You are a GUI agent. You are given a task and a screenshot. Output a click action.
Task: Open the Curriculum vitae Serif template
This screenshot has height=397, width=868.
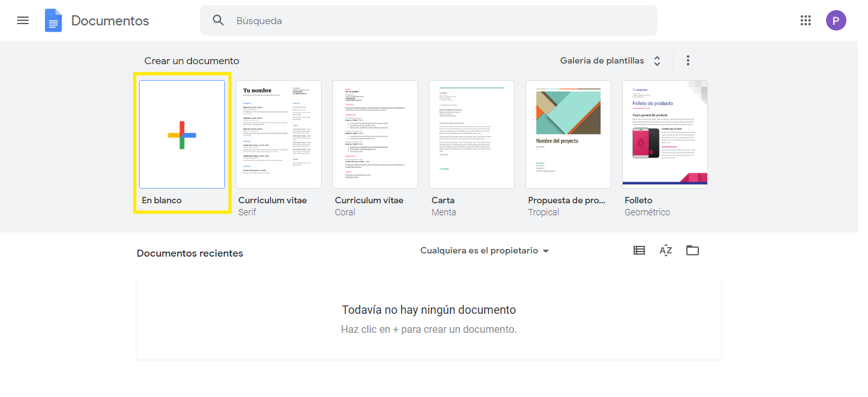[x=278, y=134]
